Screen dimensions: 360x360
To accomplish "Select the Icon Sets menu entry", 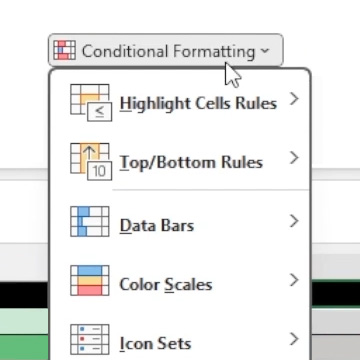I will (x=180, y=339).
